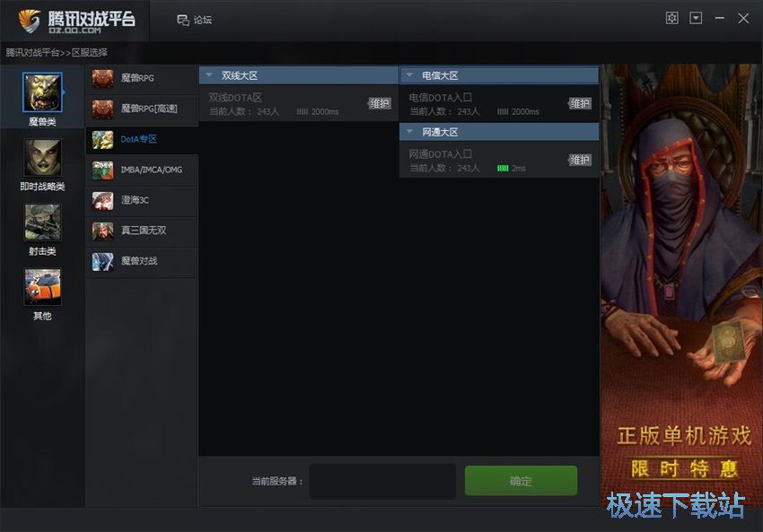Click 维护 badge on 网通DOTA入口
This screenshot has width=763, height=532.
coord(580,160)
